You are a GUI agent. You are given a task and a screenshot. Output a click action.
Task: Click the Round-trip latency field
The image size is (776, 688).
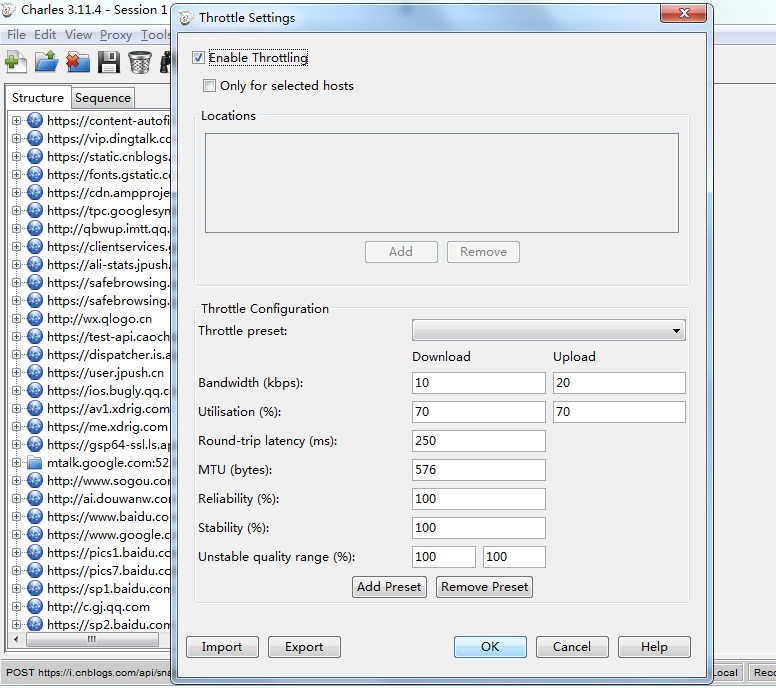[x=479, y=441]
